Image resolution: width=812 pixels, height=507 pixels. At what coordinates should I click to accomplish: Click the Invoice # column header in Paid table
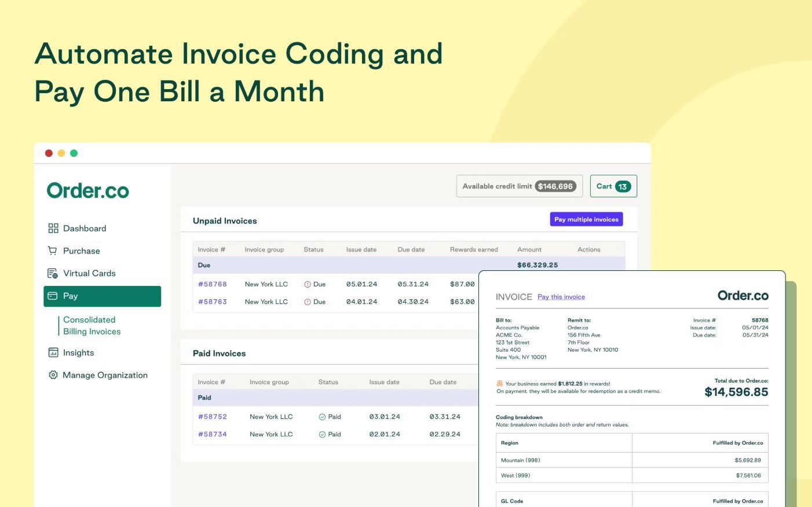pos(211,382)
